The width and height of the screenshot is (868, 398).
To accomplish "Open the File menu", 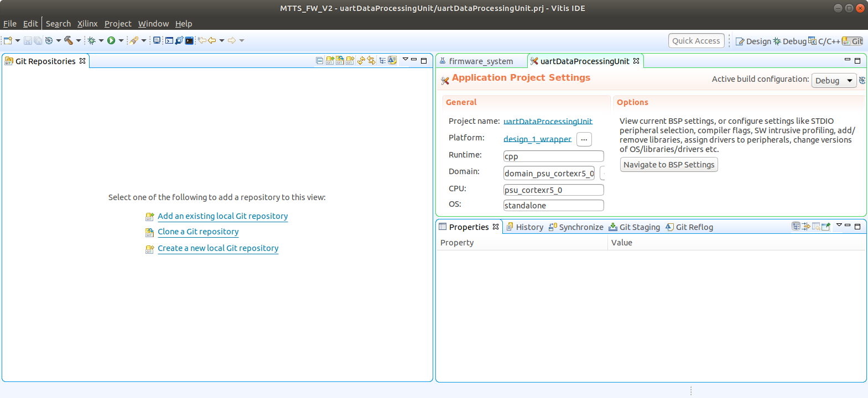I will coord(10,24).
